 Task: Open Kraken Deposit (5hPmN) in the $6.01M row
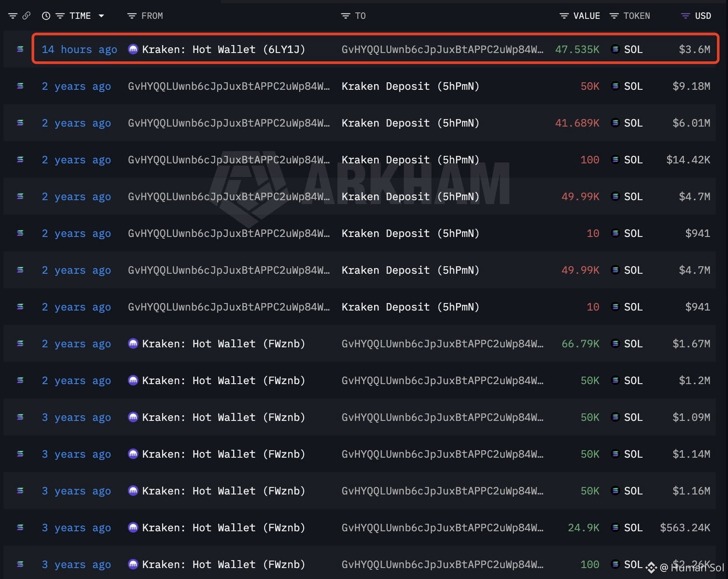click(x=410, y=123)
